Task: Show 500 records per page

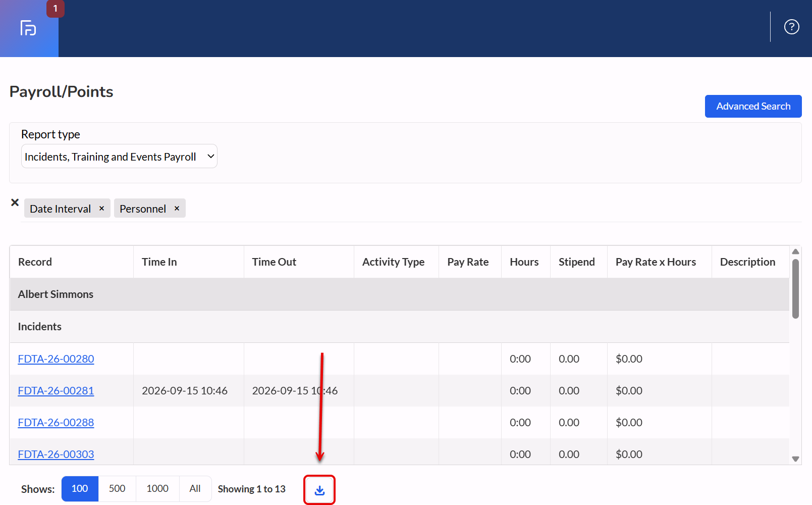Action: (x=117, y=488)
